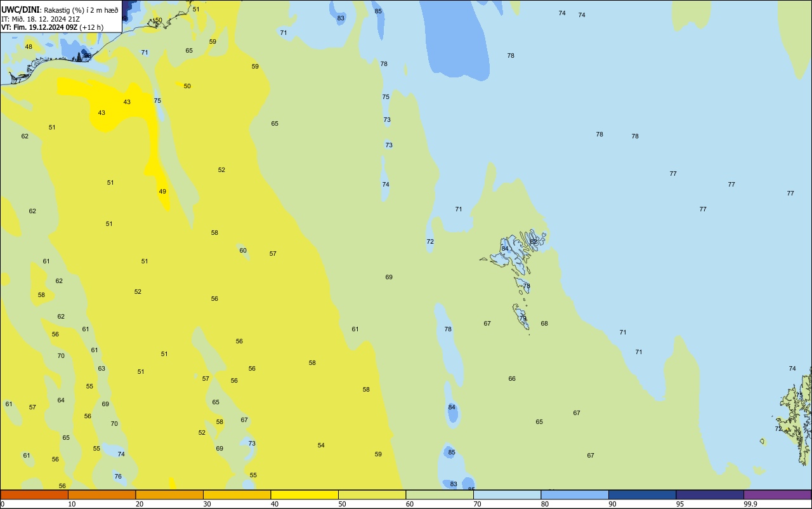Click the map value '76'
The image size is (812, 509).
(x=118, y=477)
